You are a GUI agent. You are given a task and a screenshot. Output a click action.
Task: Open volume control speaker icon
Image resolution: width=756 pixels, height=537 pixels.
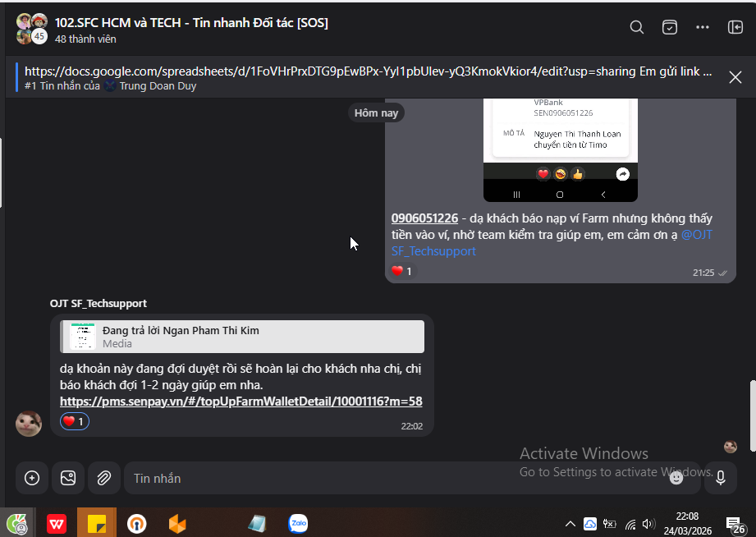(649, 524)
